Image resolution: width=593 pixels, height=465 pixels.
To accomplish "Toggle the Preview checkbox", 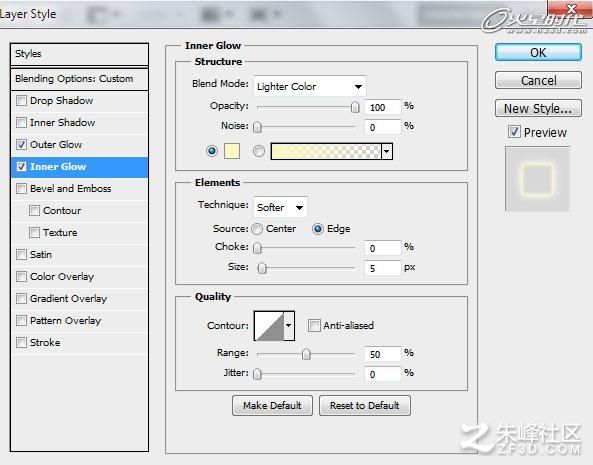I will point(514,132).
